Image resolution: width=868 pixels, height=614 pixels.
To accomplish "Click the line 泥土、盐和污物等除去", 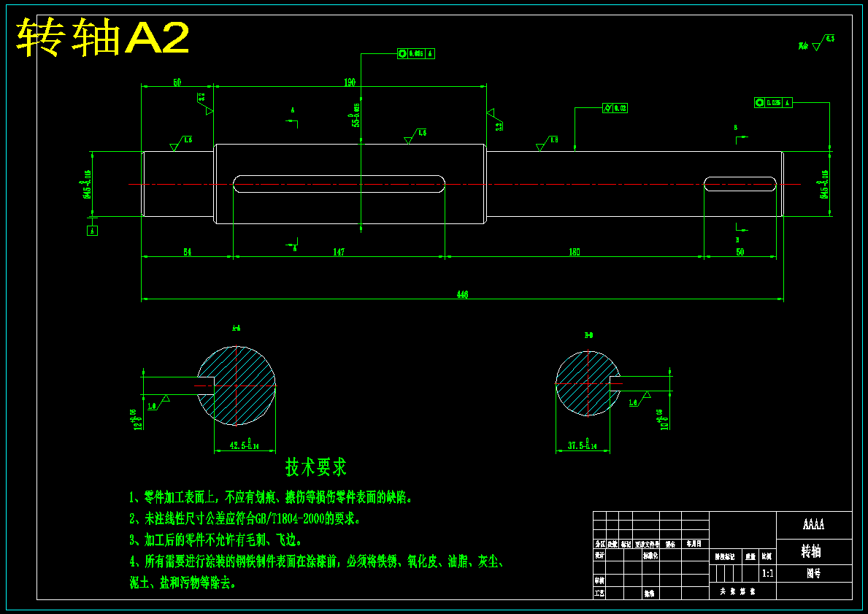I will pos(183,583).
